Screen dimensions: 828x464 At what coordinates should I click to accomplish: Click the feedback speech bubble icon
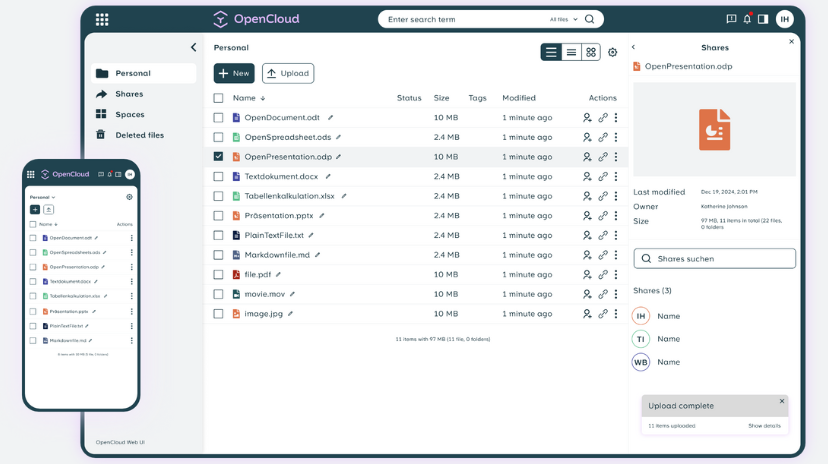[731, 19]
